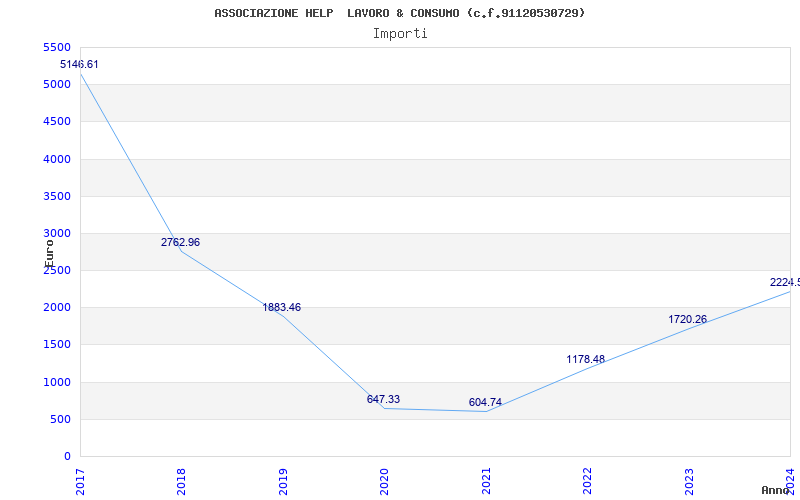This screenshot has height=500, width=800.
Task: Click the 2023 x-axis label
Action: coord(689,482)
